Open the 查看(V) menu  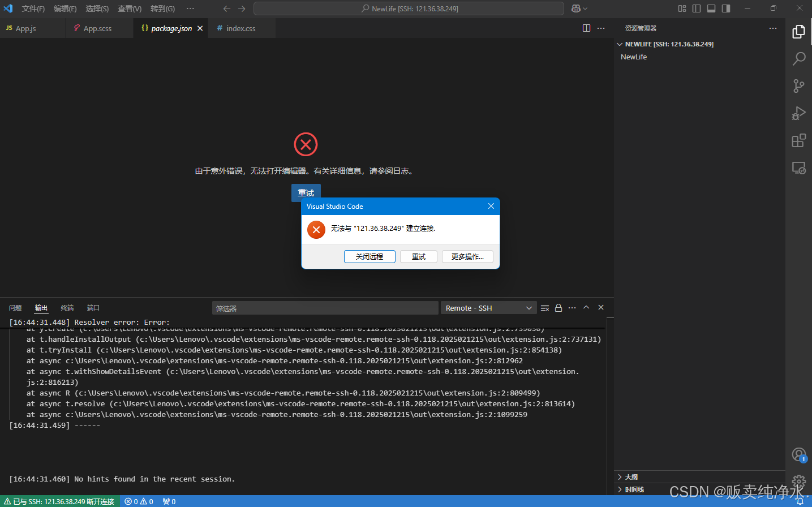click(x=130, y=8)
